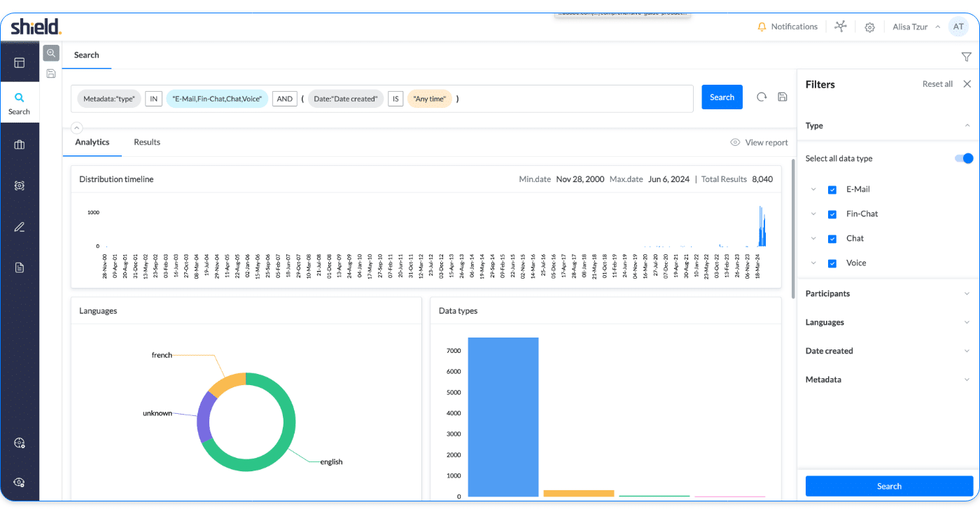Click the AND operator box
Screen dimensions: 980x514
[x=285, y=99]
